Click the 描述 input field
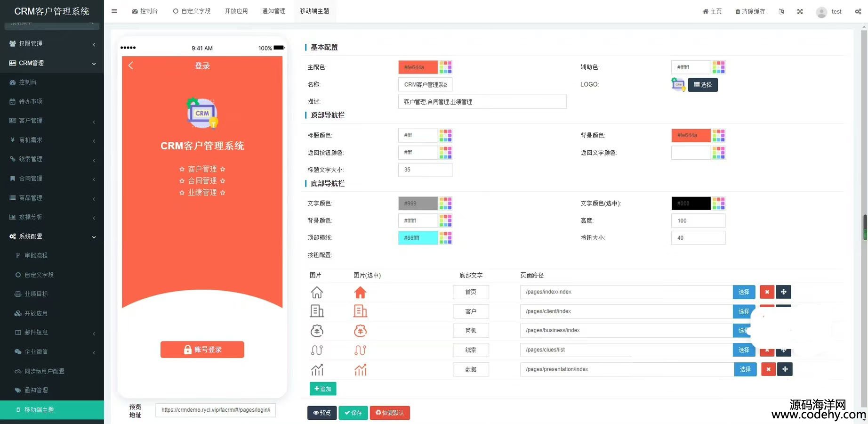This screenshot has height=424, width=868. tap(482, 102)
